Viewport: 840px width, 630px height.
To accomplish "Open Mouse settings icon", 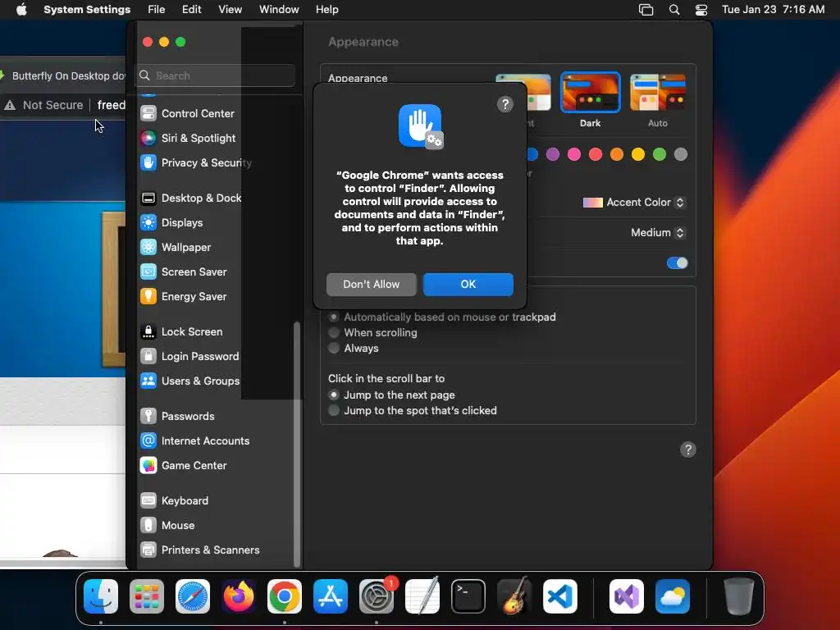I will [148, 526].
